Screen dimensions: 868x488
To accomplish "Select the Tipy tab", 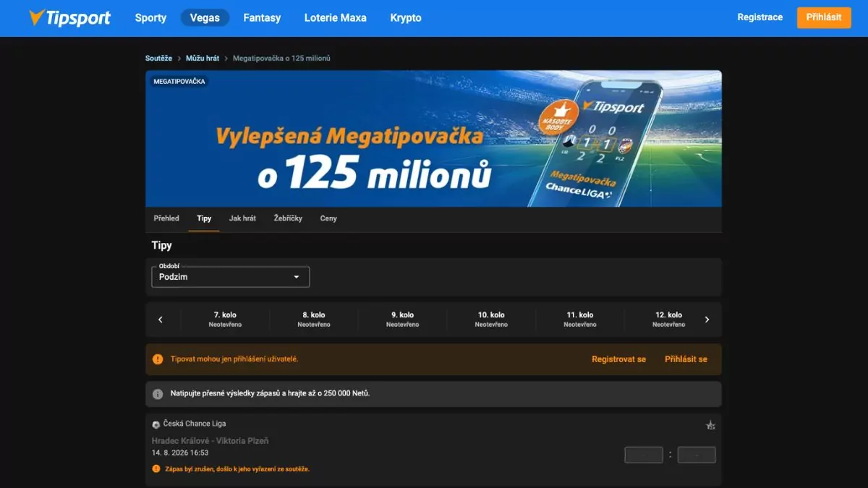I will pyautogui.click(x=204, y=218).
